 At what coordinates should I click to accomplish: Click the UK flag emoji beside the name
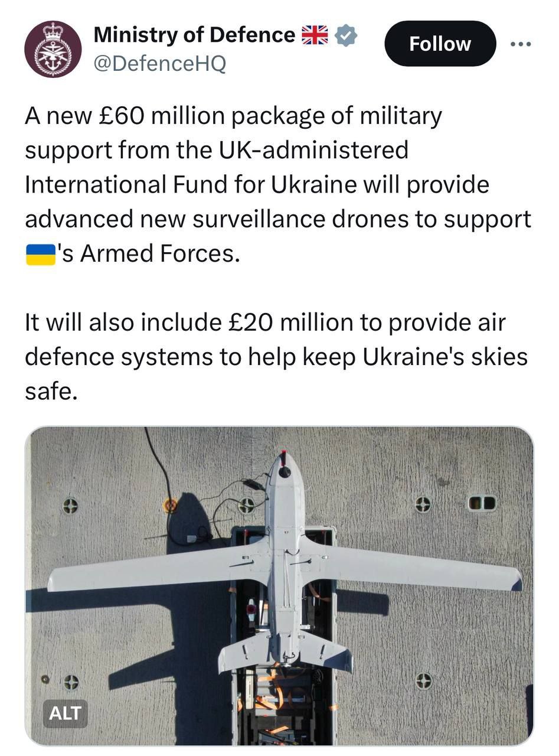pyautogui.click(x=315, y=35)
